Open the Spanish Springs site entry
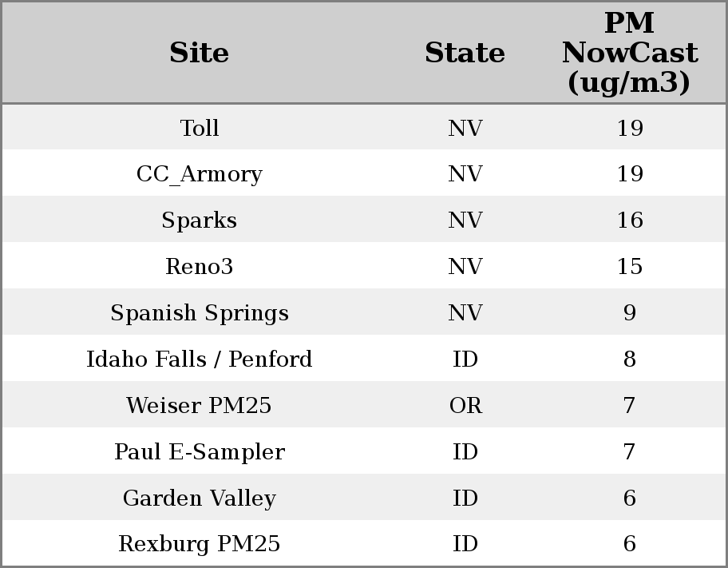 (x=199, y=313)
